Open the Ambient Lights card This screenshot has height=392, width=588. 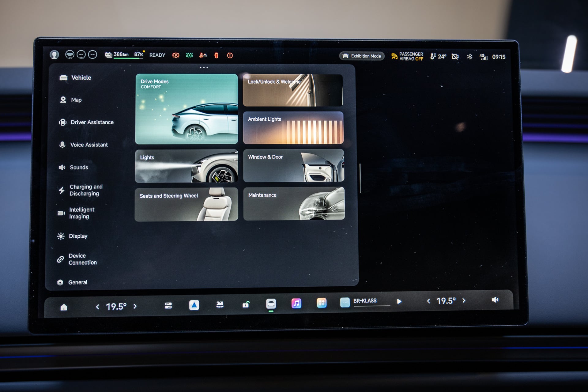[293, 128]
